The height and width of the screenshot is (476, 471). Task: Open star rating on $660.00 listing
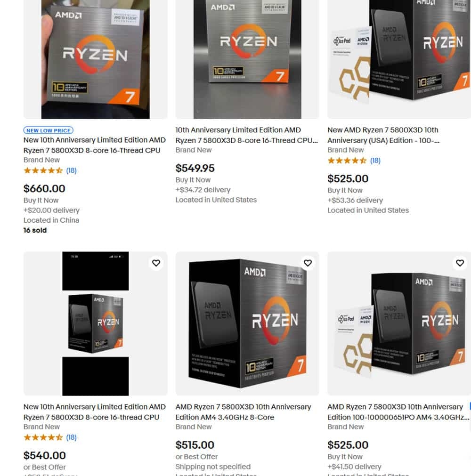coord(43,170)
